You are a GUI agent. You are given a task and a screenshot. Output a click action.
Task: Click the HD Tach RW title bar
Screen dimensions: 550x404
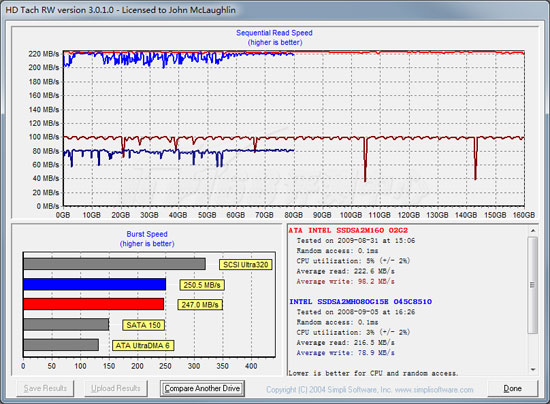[x=275, y=9]
